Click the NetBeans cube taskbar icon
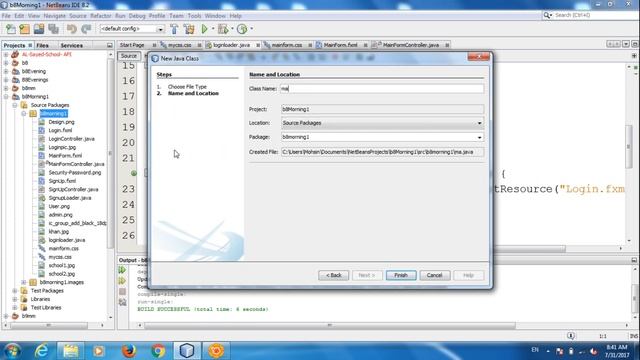This screenshot has height=360, width=640. click(187, 351)
